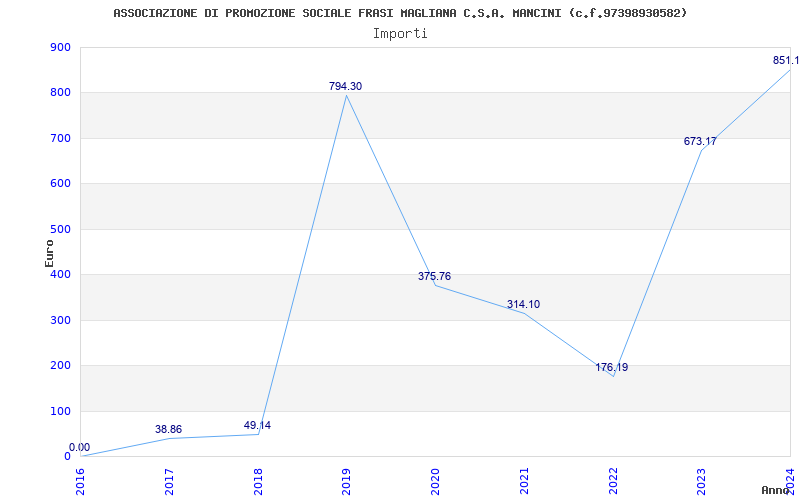
Task: Click the chart title with c.f.97398930582
Action: [x=400, y=13]
